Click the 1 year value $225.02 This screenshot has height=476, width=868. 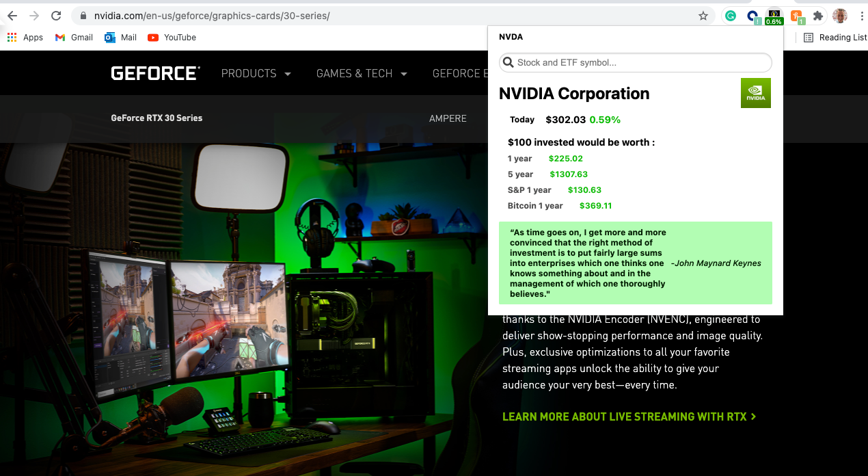pyautogui.click(x=565, y=159)
